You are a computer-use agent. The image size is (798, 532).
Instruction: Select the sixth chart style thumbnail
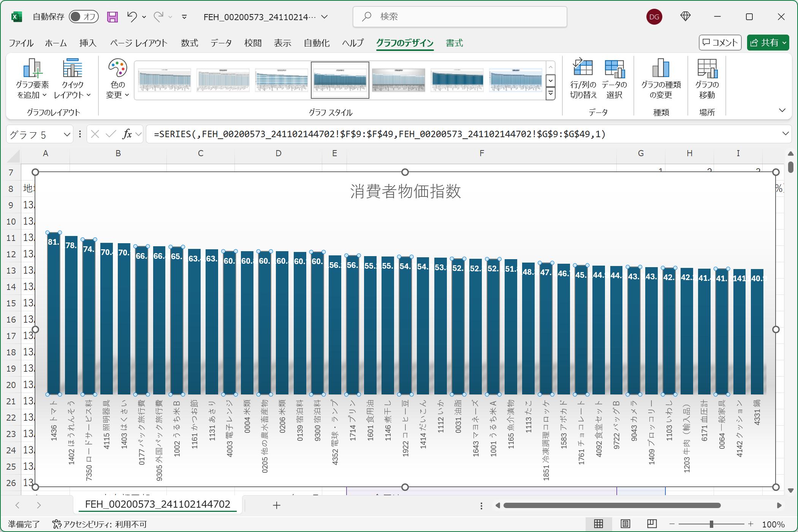[x=457, y=80]
